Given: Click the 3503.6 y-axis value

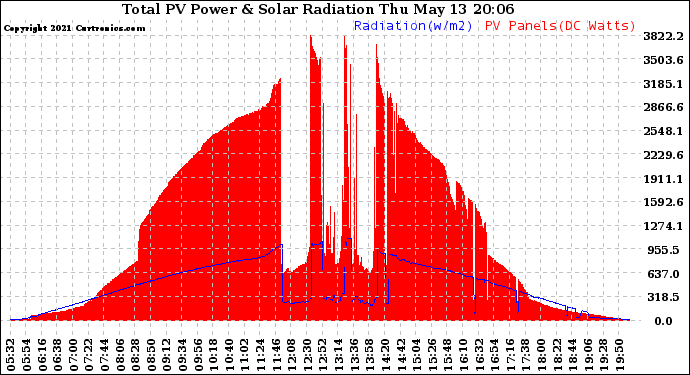Looking at the screenshot, I should [x=663, y=60].
